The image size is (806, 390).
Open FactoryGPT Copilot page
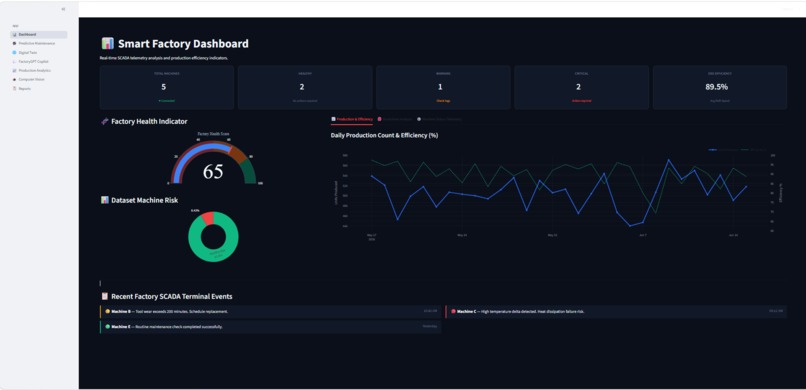click(39, 61)
